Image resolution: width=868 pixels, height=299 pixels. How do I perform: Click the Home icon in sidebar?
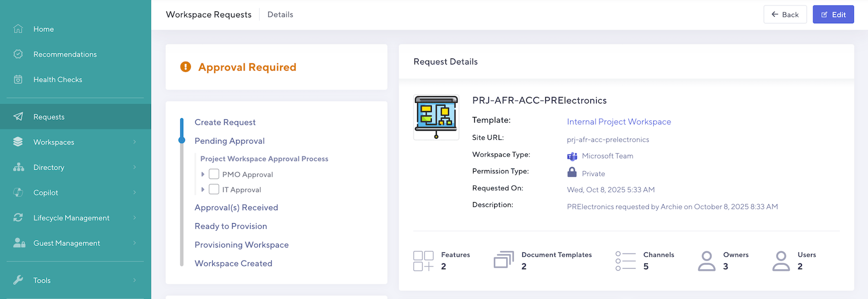click(18, 29)
